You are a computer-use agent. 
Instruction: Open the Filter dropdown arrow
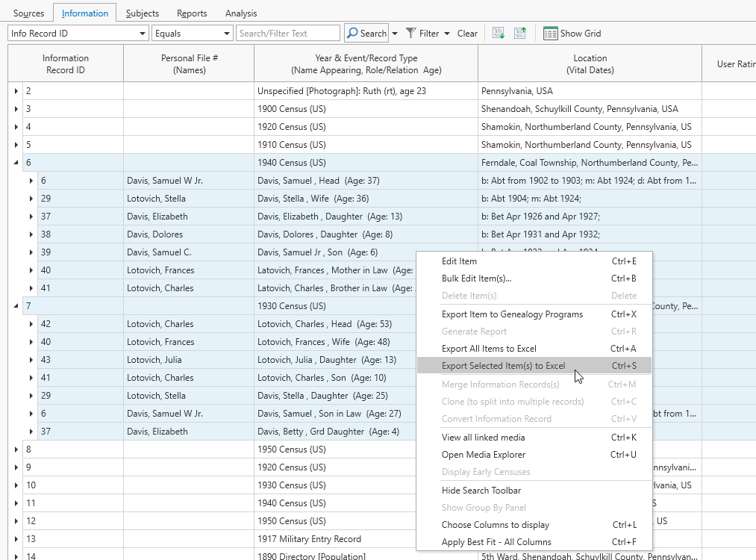click(447, 34)
